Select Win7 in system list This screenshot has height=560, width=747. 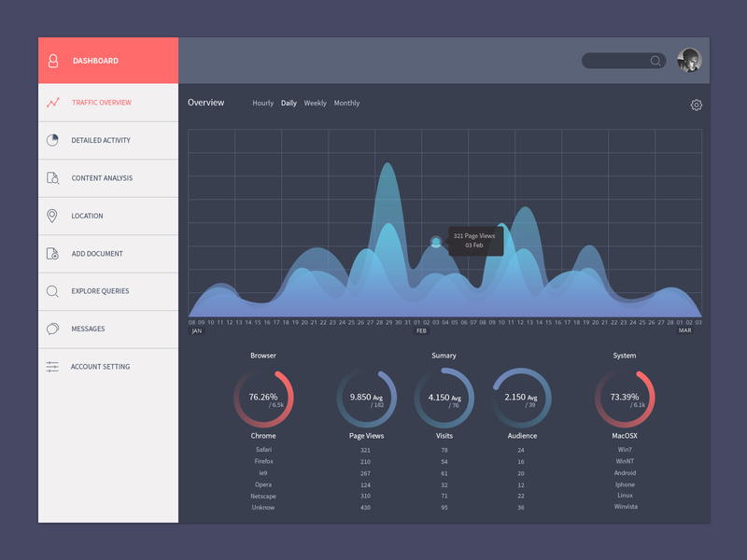[x=625, y=450]
